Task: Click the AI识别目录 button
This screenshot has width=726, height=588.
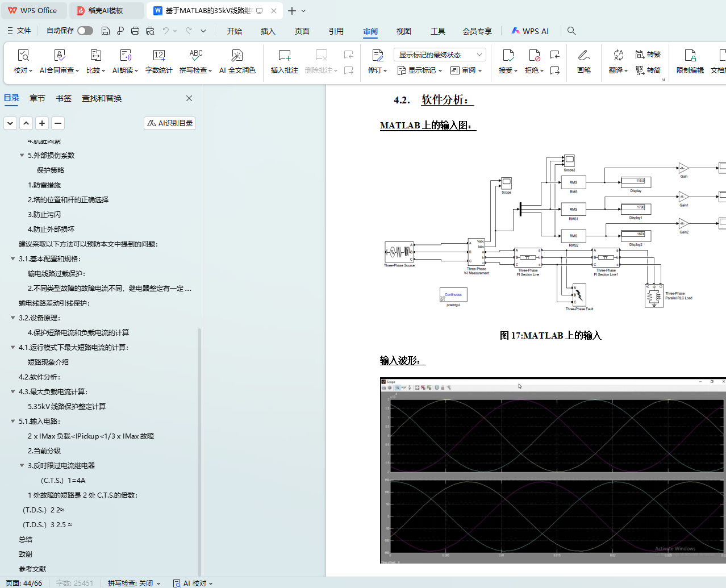Action: click(x=170, y=123)
